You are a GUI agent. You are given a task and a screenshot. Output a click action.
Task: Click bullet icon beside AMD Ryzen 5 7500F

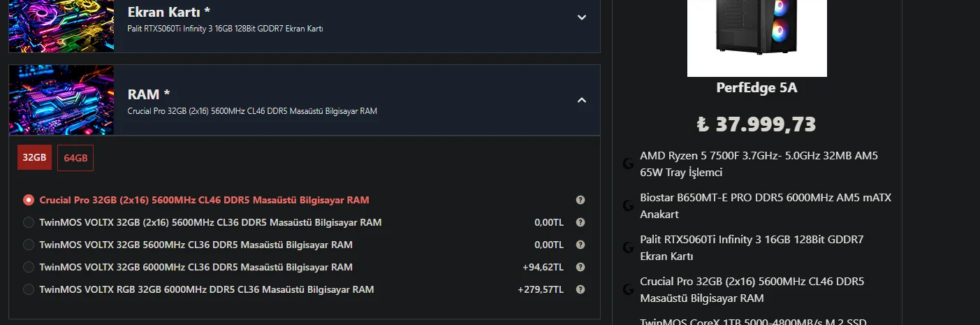pos(628,164)
